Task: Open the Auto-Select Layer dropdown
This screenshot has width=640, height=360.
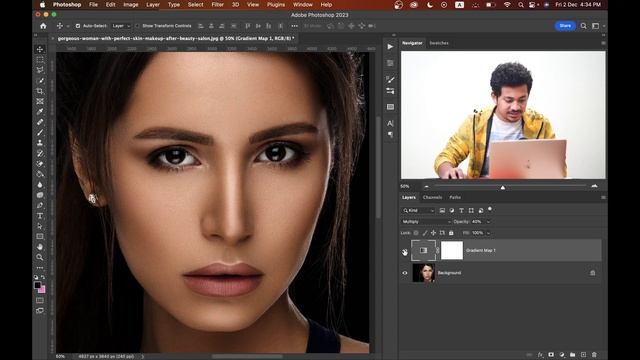Action: click(x=121, y=26)
